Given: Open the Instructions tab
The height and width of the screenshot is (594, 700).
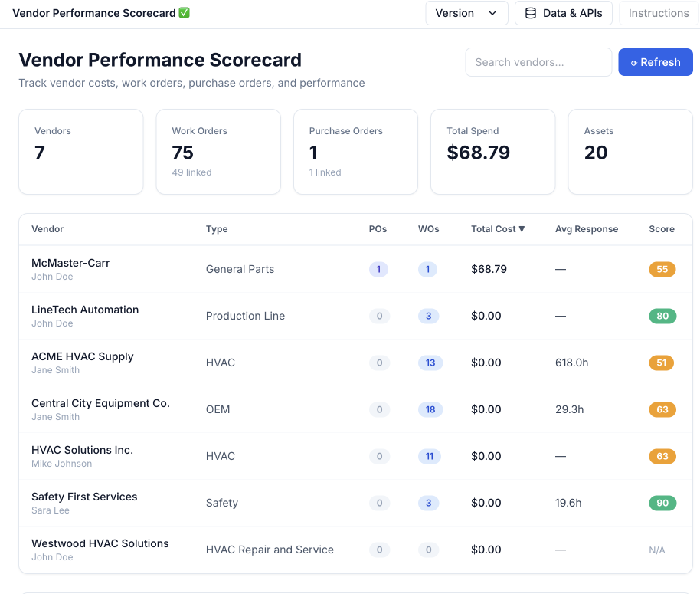Looking at the screenshot, I should (658, 13).
